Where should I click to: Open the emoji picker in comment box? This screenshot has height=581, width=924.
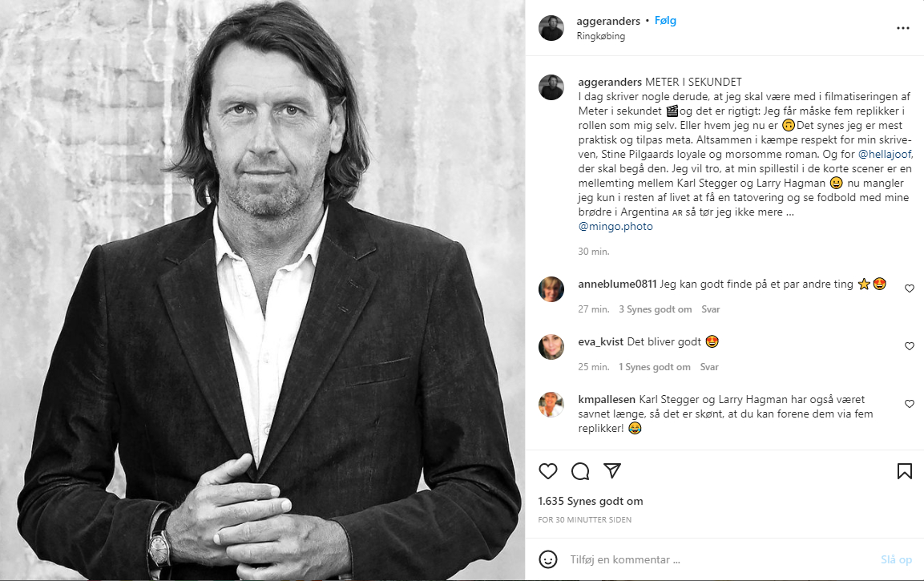tap(548, 559)
